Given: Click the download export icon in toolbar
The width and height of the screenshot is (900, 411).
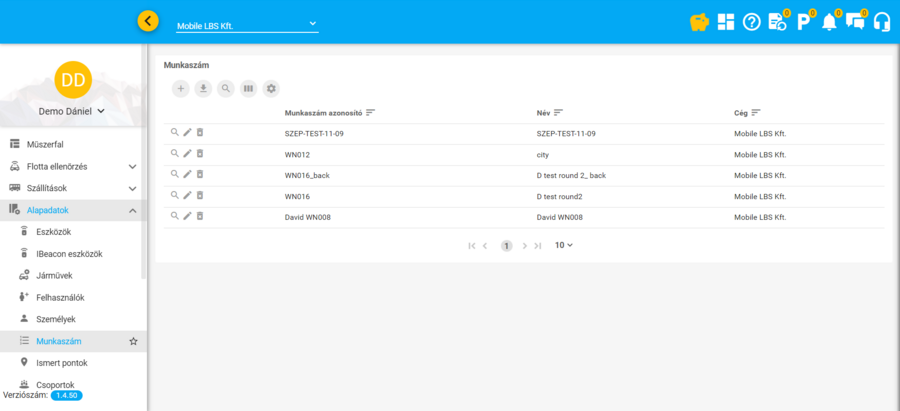Looking at the screenshot, I should click(203, 89).
